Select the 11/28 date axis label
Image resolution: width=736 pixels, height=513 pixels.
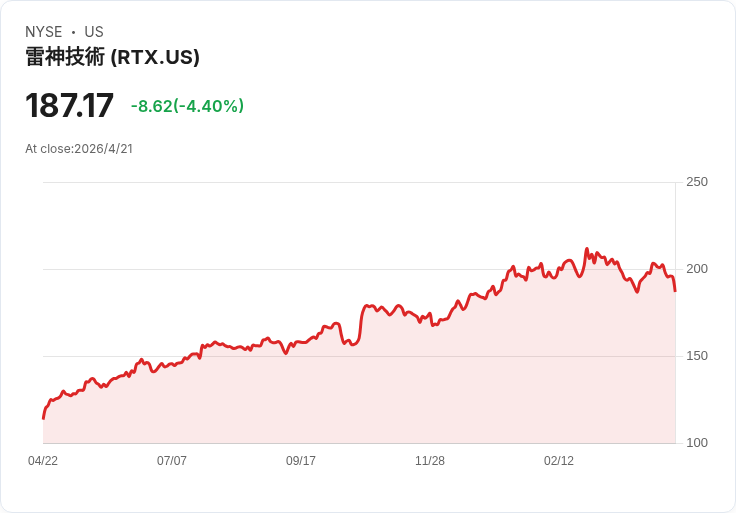430,461
